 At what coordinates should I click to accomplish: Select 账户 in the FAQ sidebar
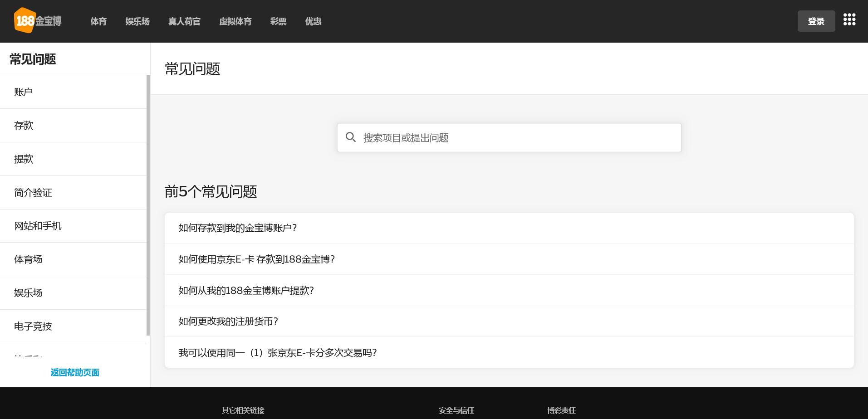(73, 92)
